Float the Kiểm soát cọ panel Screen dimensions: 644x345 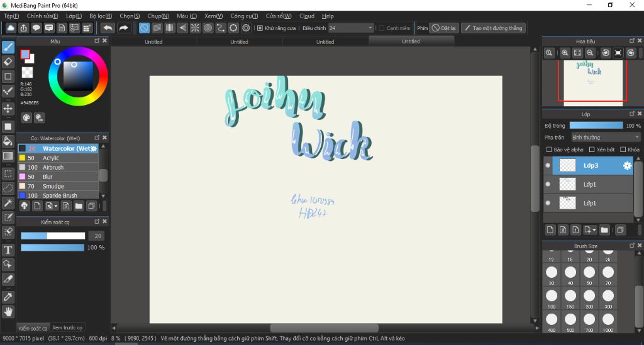[97, 222]
